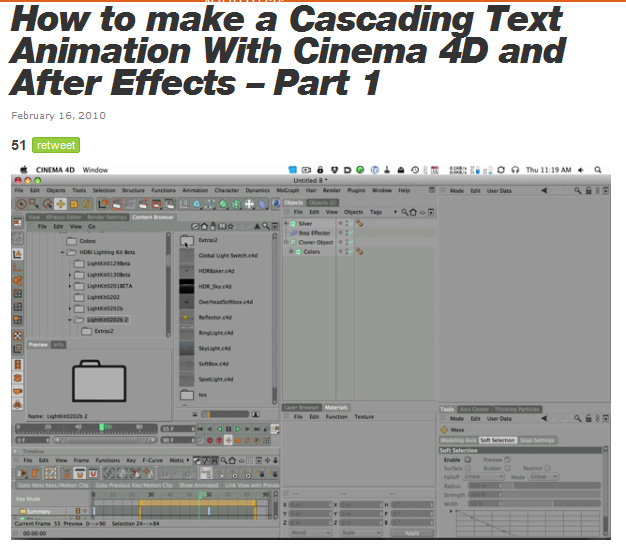Open the Falloff Linear dropdown
Screen dimensions: 626x548
pyautogui.click(x=483, y=477)
